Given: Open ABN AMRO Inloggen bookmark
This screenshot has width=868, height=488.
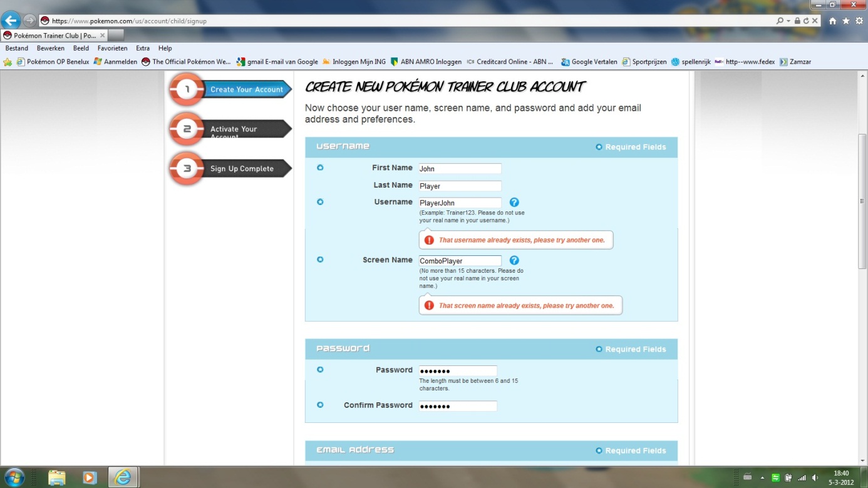Looking at the screenshot, I should pyautogui.click(x=426, y=62).
